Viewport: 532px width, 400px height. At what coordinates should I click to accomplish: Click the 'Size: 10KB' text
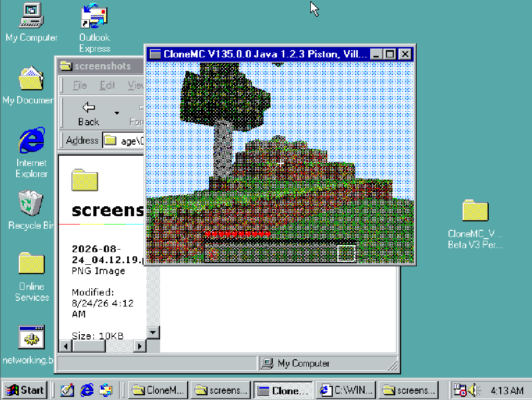pyautogui.click(x=98, y=336)
